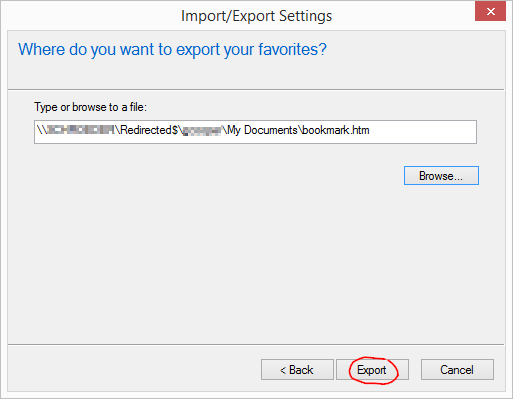
Task: Close the Import/Export Settings dialog
Action: pyautogui.click(x=490, y=12)
